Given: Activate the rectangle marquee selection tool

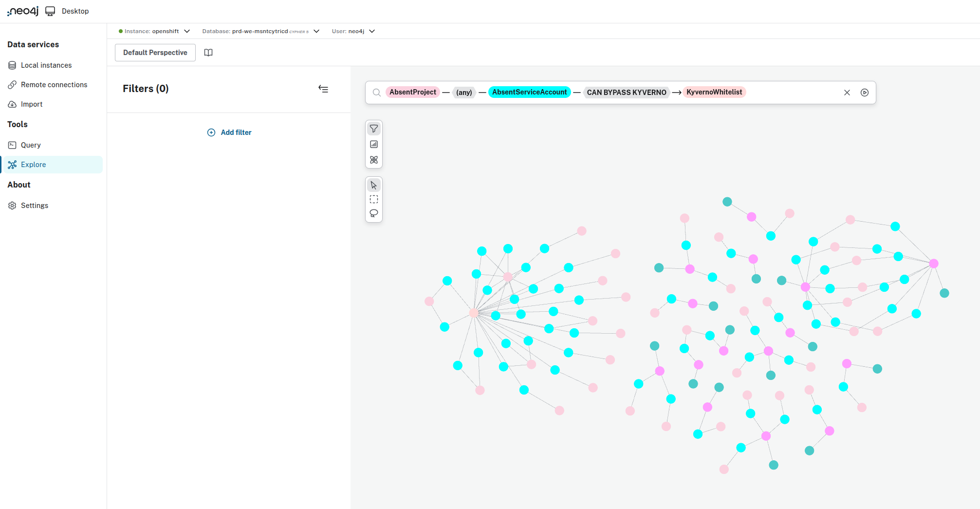Looking at the screenshot, I should [x=374, y=199].
